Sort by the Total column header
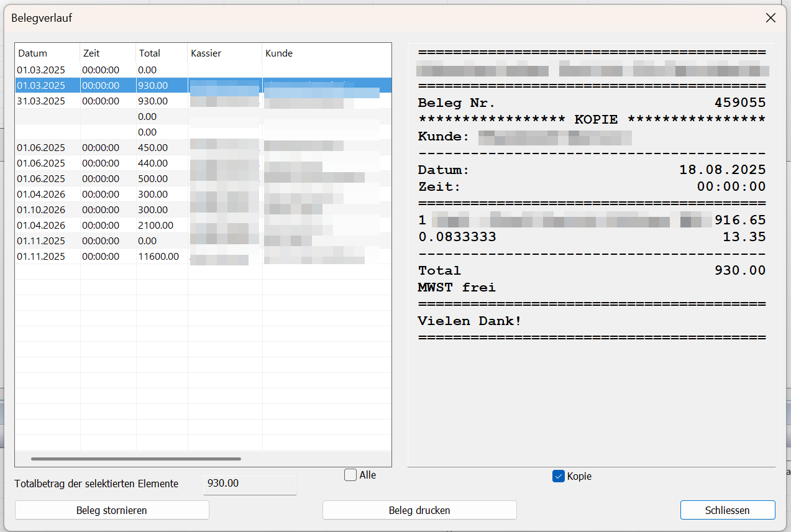The width and height of the screenshot is (791, 532). click(x=162, y=53)
